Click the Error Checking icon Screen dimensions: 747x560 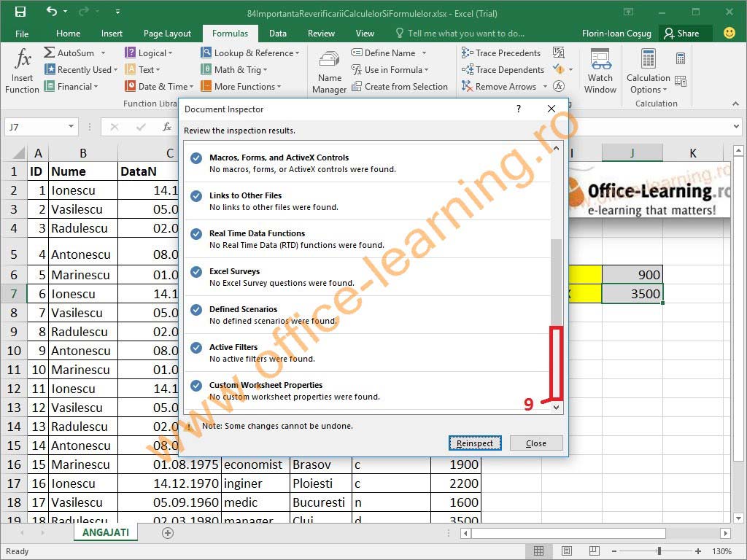click(x=559, y=69)
